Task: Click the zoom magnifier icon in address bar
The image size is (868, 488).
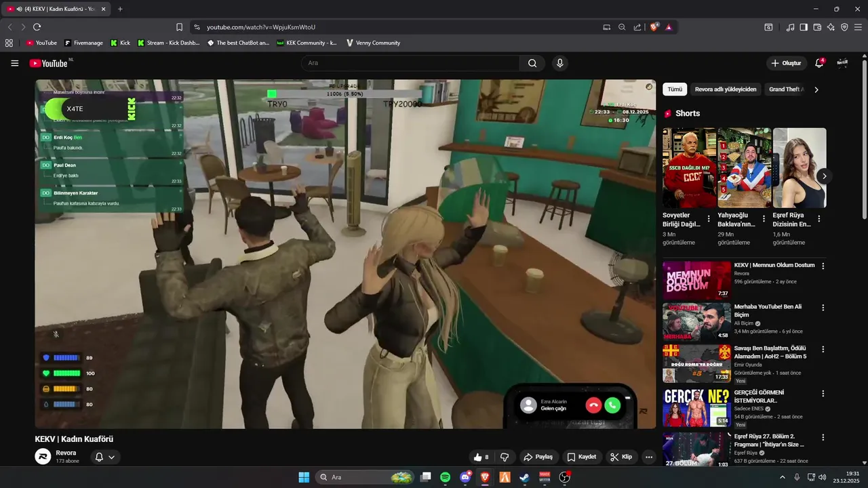Action: (622, 27)
